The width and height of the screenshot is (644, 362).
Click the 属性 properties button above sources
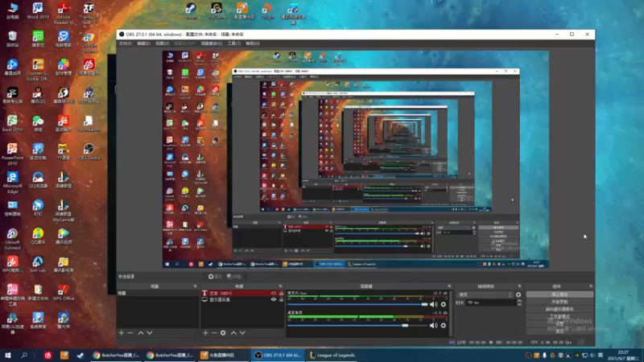(x=215, y=277)
